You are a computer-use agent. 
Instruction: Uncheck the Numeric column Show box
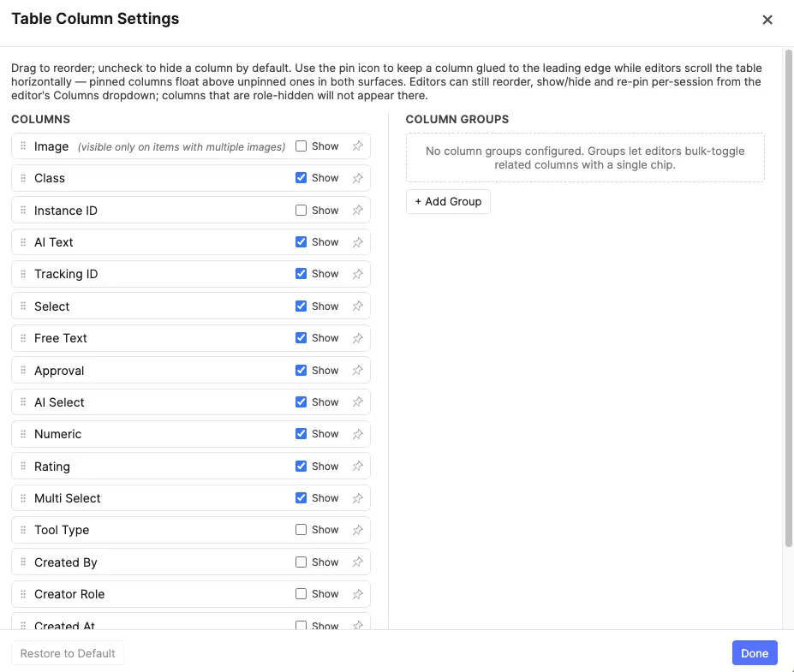(x=301, y=434)
